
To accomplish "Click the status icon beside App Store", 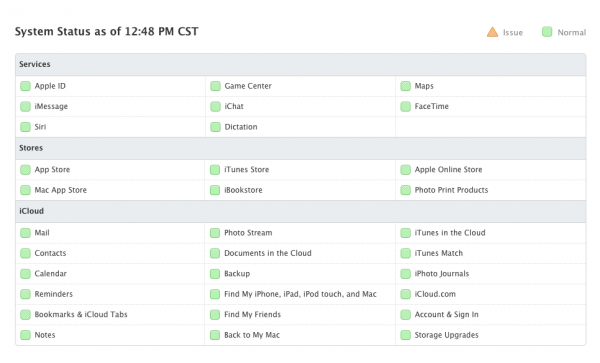I will point(25,169).
